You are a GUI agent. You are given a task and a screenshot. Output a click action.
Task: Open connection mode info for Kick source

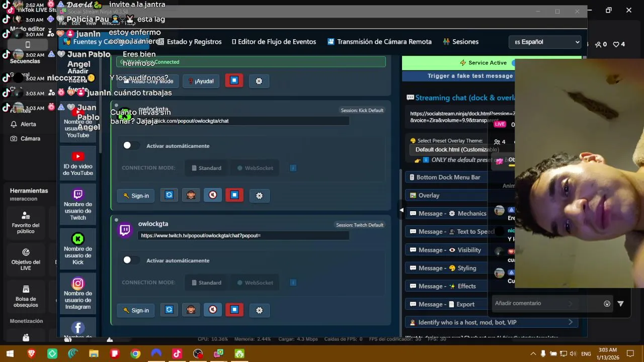pos(293,168)
